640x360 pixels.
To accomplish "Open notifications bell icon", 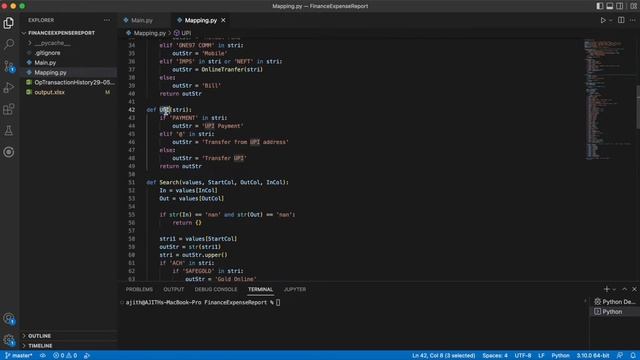I will [x=633, y=356].
